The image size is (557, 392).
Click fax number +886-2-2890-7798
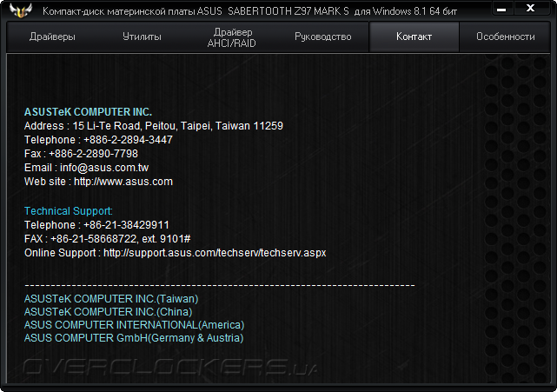coord(94,154)
